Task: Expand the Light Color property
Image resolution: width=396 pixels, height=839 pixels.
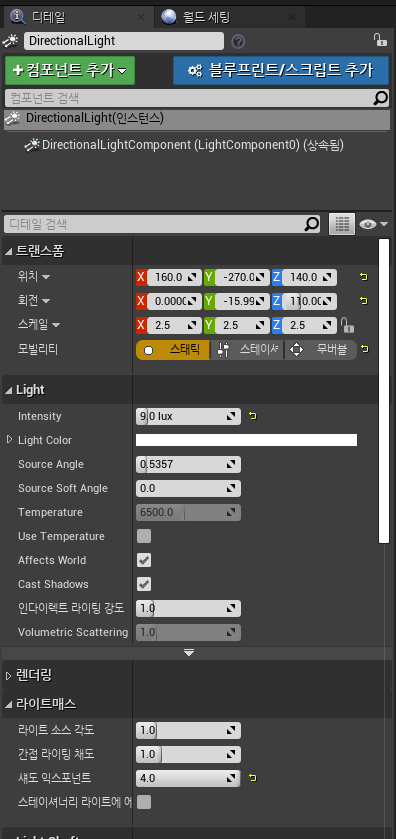Action: [x=9, y=439]
